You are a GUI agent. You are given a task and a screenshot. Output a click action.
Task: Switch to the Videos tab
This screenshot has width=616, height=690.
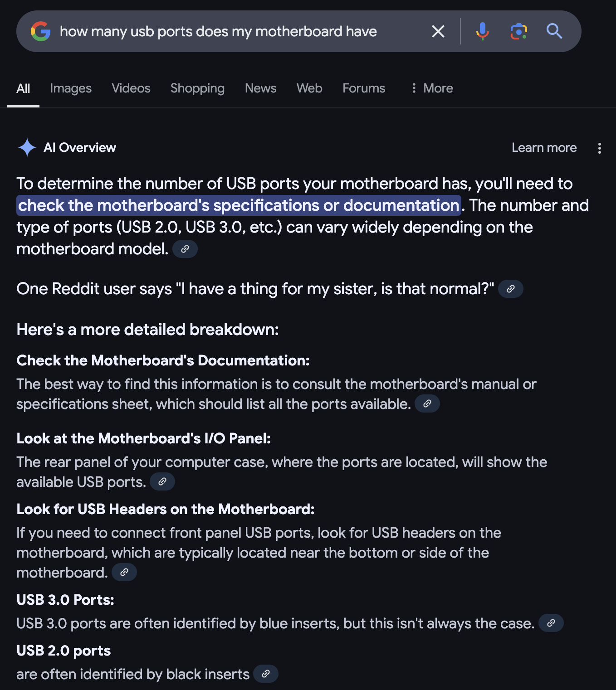point(131,88)
